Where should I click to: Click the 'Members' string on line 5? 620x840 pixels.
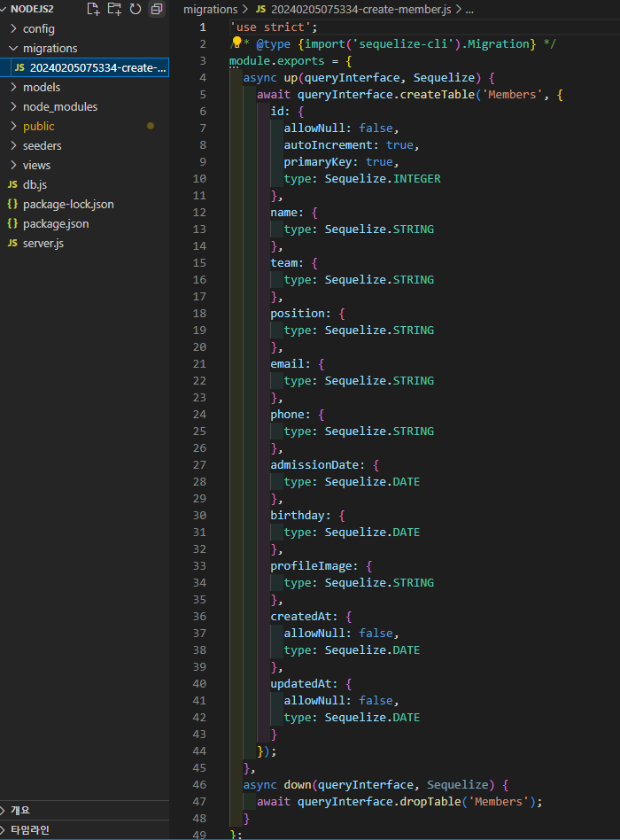512,94
